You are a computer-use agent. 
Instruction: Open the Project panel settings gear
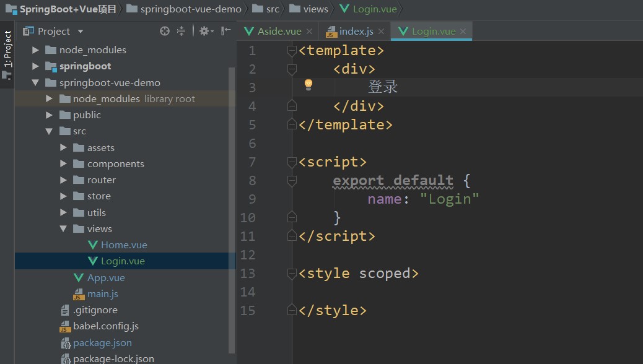[x=206, y=31]
